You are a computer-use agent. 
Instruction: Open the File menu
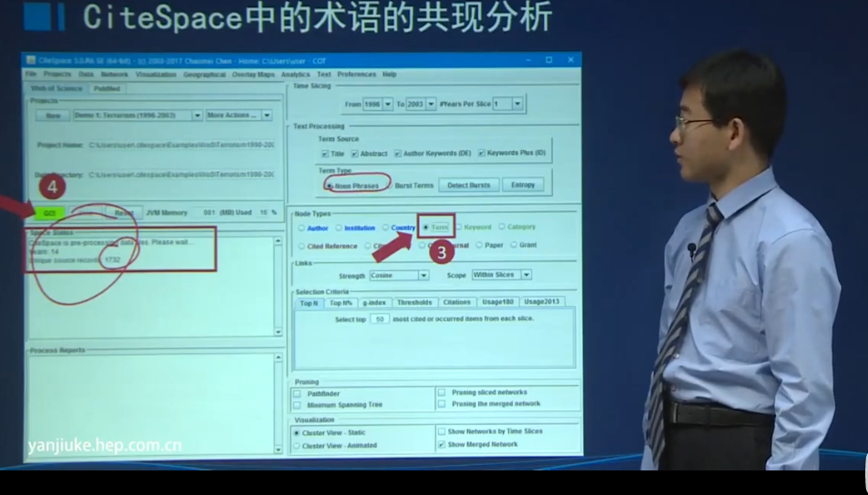(31, 74)
